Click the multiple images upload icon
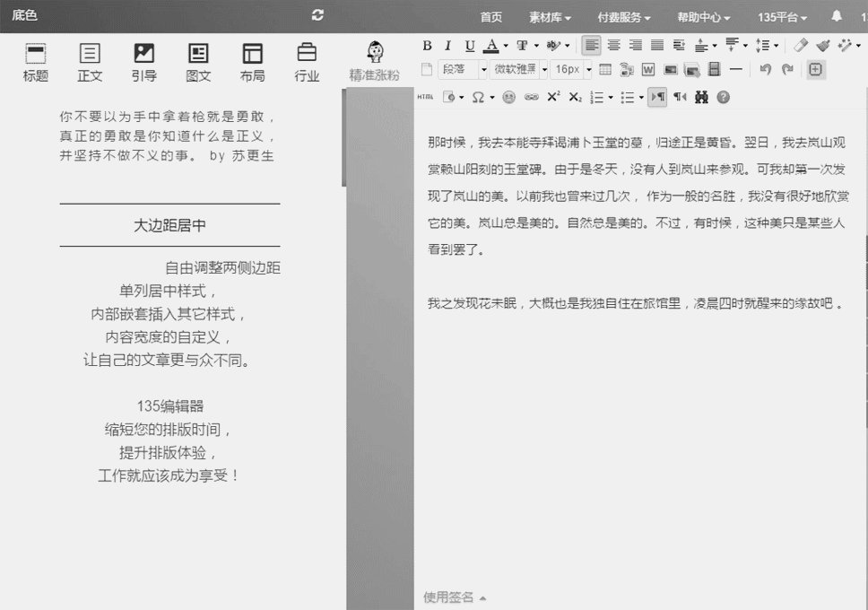This screenshot has width=868, height=610. (x=692, y=69)
